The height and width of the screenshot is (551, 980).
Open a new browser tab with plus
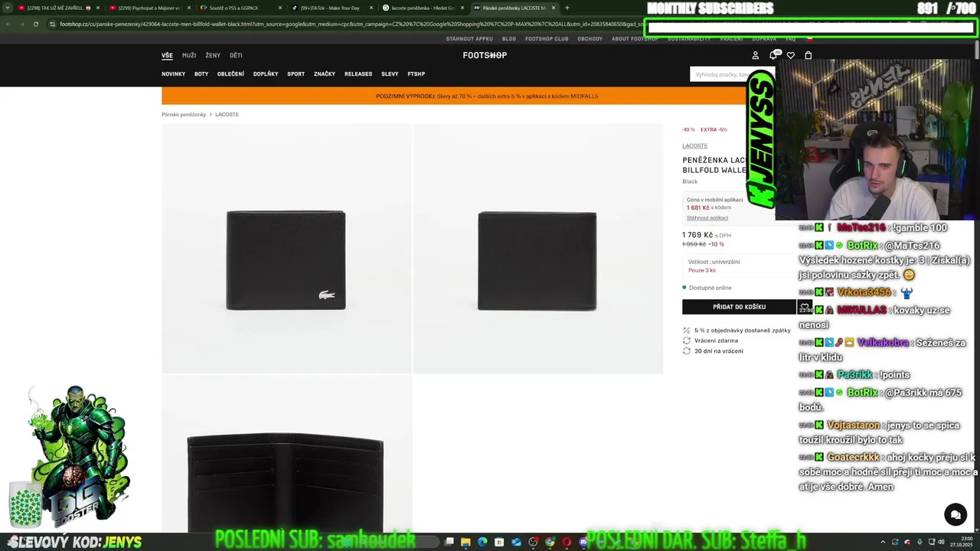(x=567, y=8)
